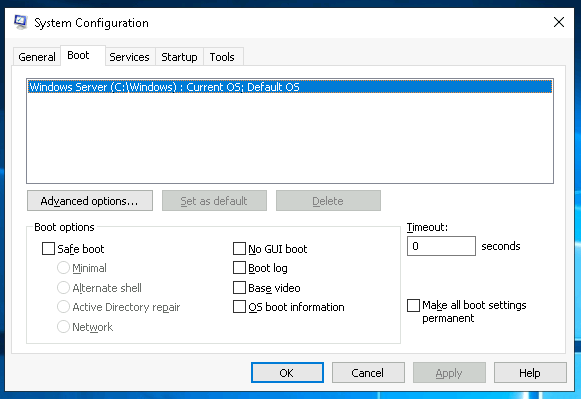Click the System Configuration title bar icon
Screen dimensions: 581x399
pyautogui.click(x=20, y=22)
